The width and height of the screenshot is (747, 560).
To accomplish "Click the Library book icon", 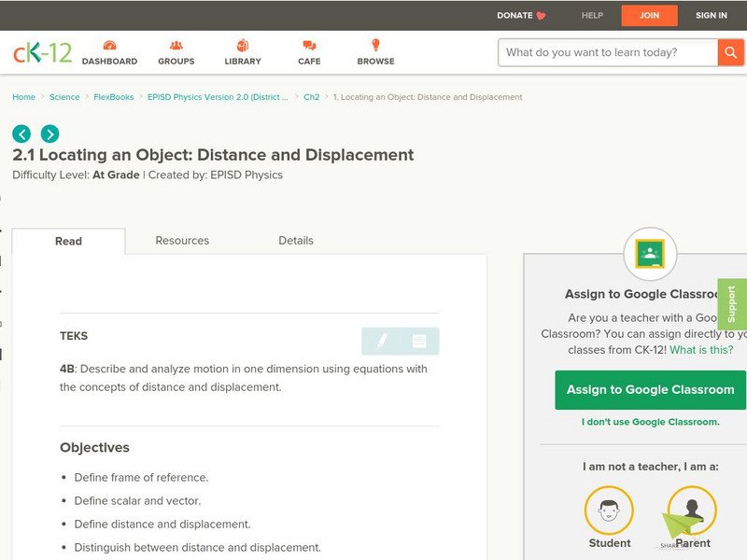I will pos(241,45).
